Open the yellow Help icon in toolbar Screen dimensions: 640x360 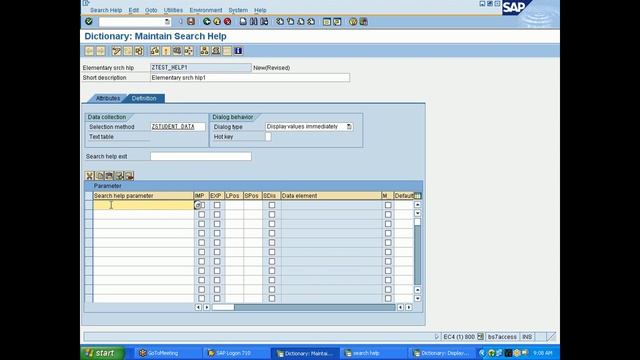coord(353,22)
